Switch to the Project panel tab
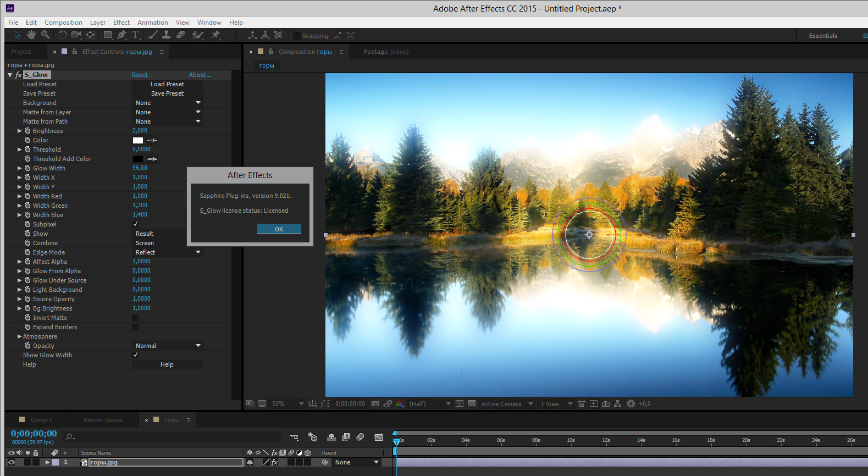 (21, 52)
